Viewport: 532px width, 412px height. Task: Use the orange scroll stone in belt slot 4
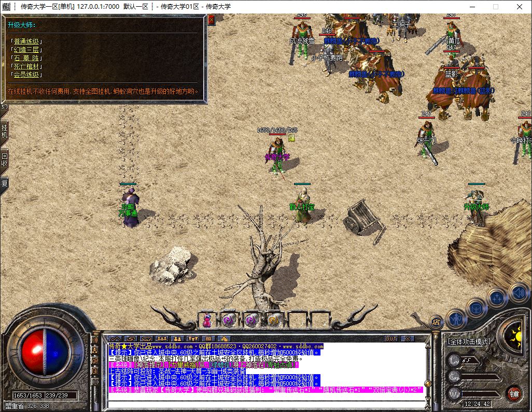coord(274,320)
